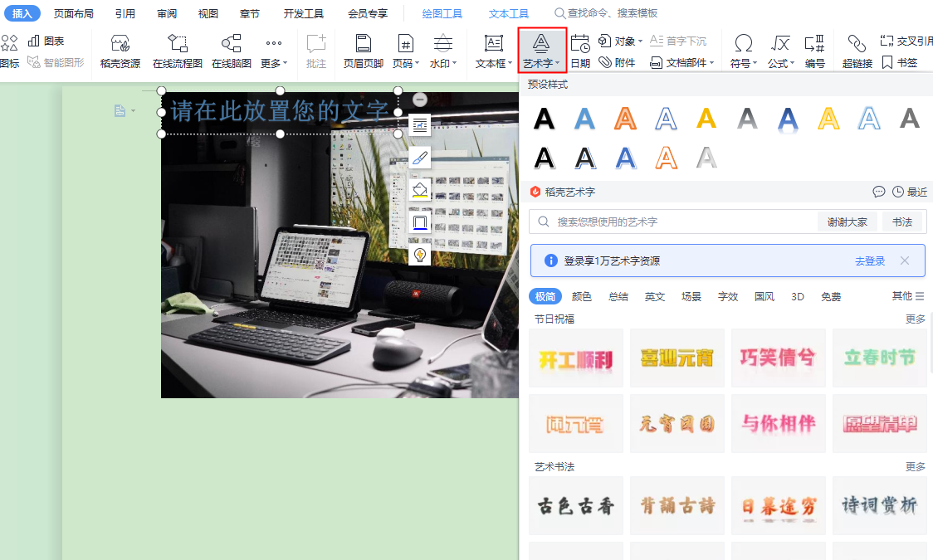The width and height of the screenshot is (933, 560).
Task: Expand the 水印 watermark dropdown
Action: pos(442,63)
